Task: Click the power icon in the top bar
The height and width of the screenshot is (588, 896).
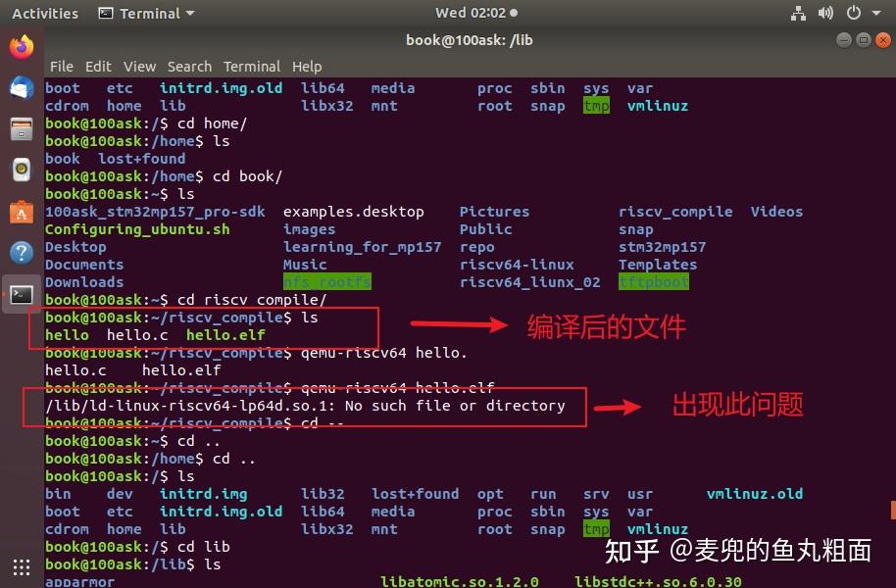Action: click(856, 14)
